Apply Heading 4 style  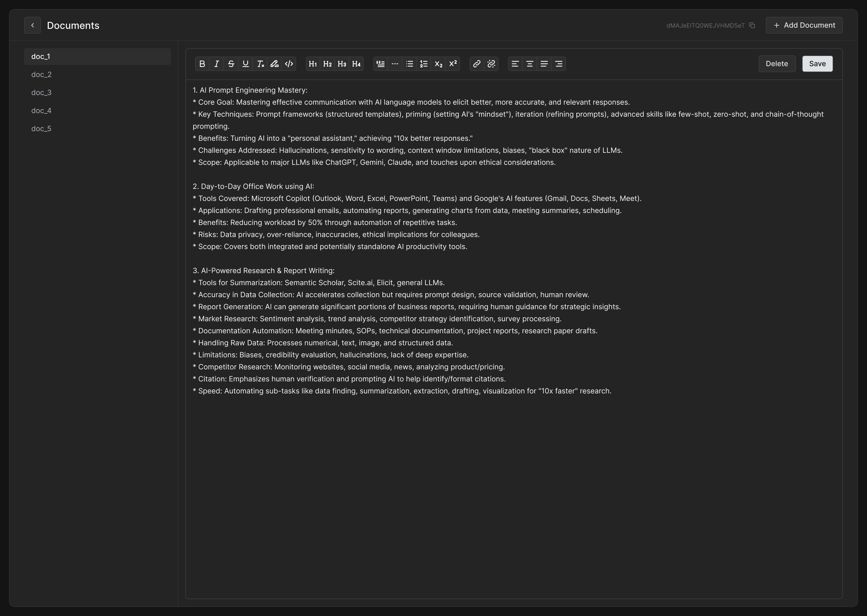356,64
